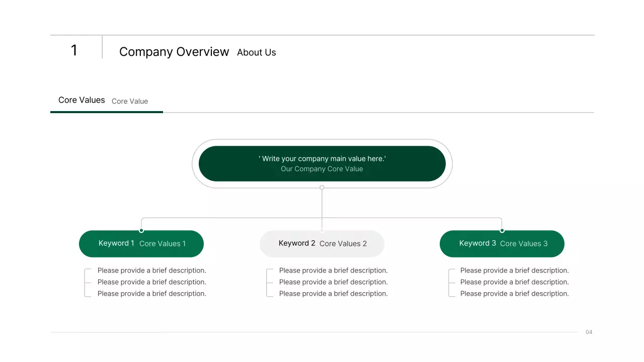
Task: Select the gray Keyword 2 pill label
Action: tap(297, 243)
